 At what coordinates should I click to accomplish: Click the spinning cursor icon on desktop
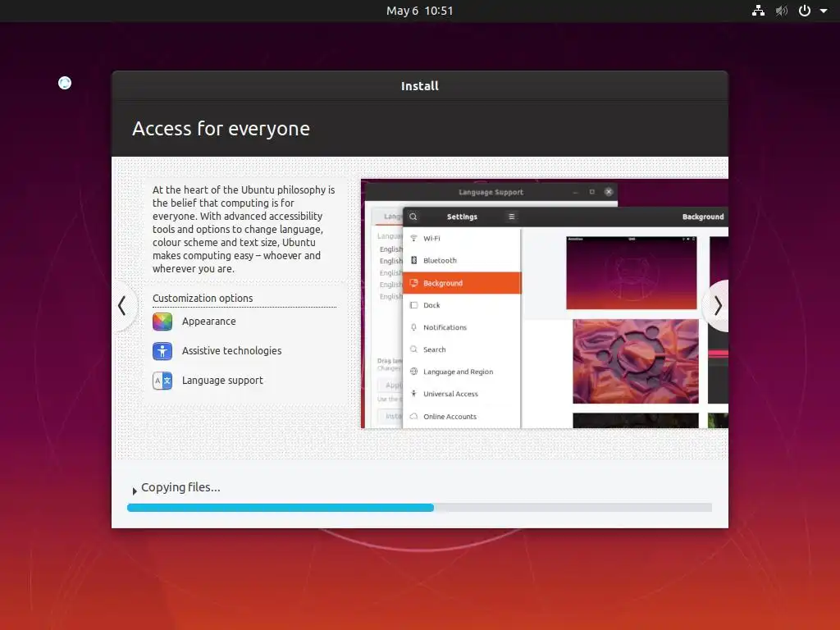(x=65, y=83)
